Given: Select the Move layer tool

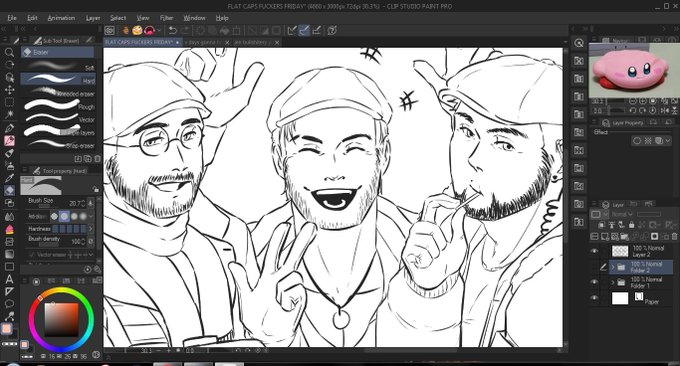Looking at the screenshot, I should [x=9, y=90].
